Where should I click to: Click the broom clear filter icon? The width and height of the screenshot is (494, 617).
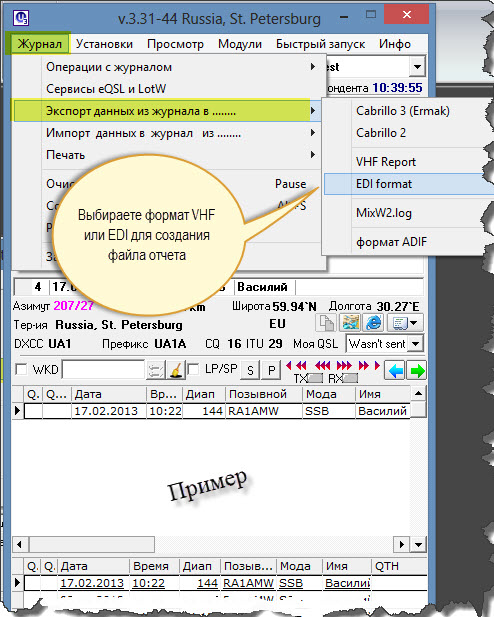(x=176, y=370)
